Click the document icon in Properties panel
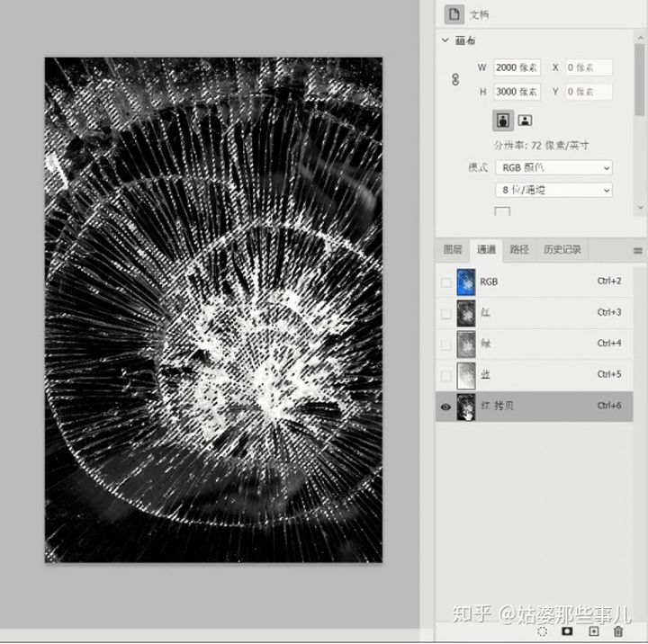This screenshot has width=648, height=644. tap(454, 14)
